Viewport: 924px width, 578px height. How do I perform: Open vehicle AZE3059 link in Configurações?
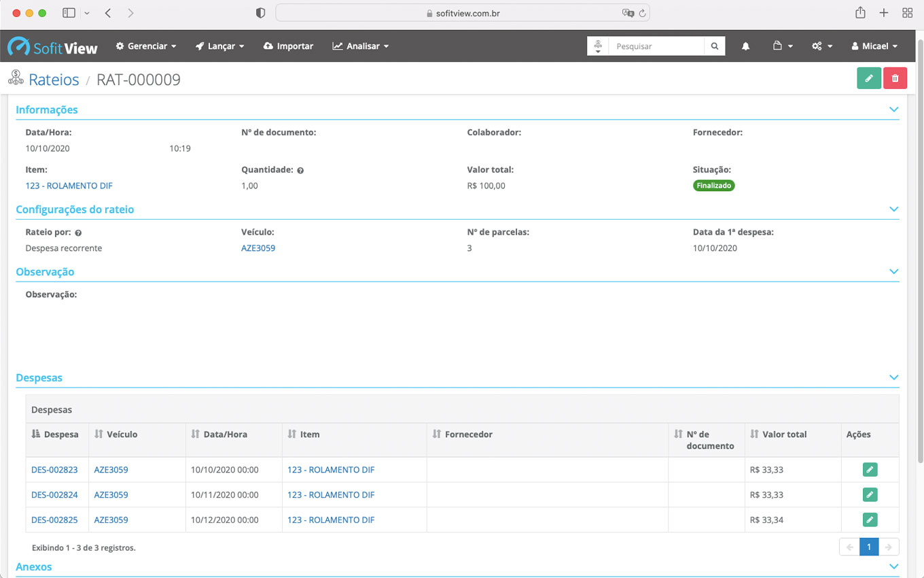click(x=258, y=248)
